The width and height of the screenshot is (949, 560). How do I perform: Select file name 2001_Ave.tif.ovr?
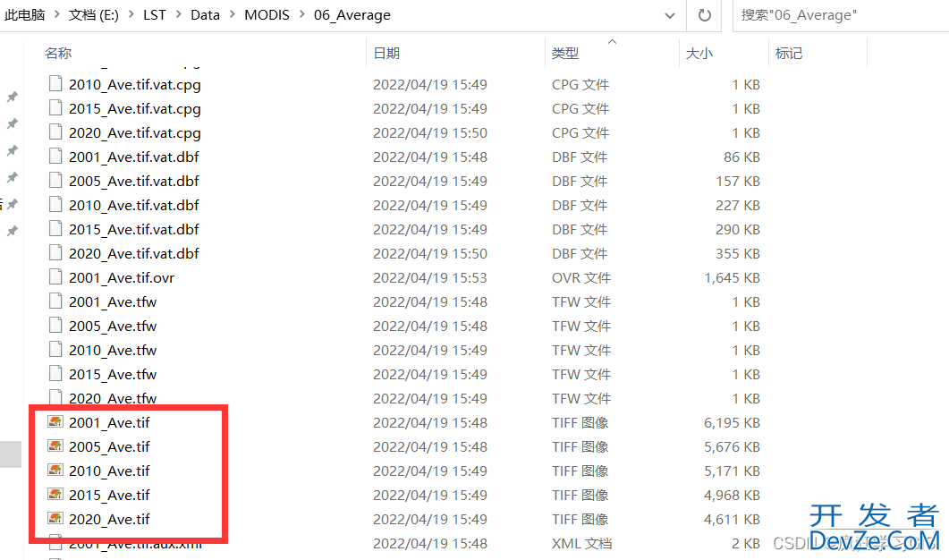coord(122,278)
